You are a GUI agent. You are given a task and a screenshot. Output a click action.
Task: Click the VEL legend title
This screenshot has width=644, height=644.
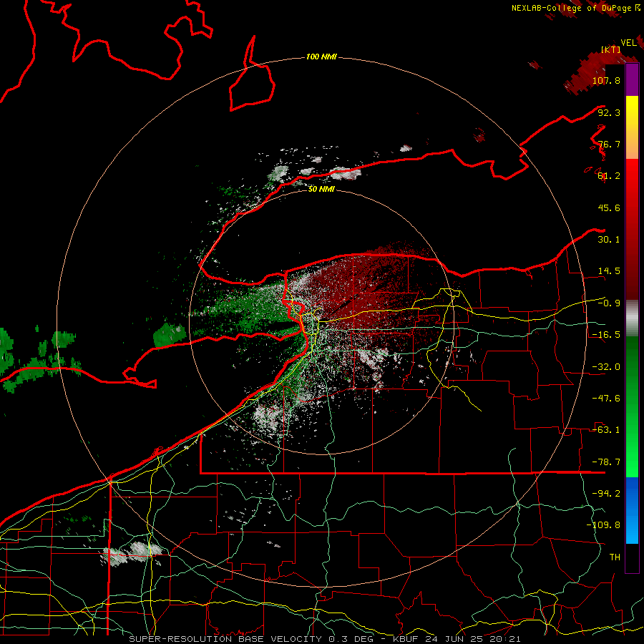[x=628, y=43]
